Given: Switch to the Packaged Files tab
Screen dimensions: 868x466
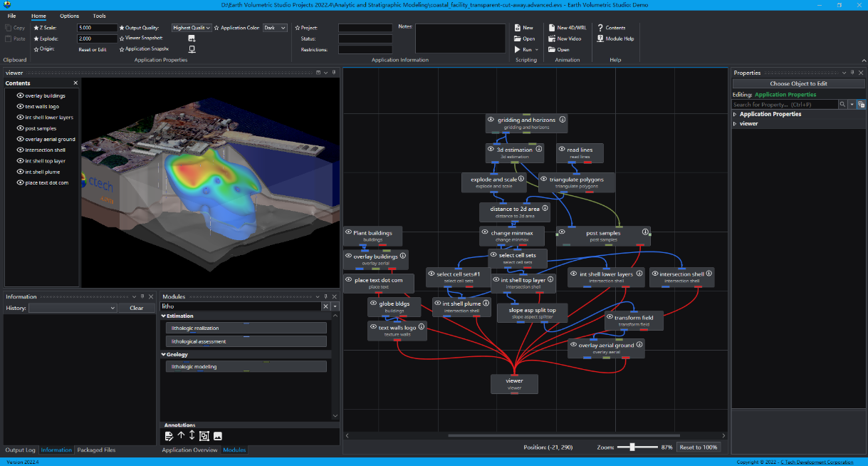Looking at the screenshot, I should tap(95, 450).
